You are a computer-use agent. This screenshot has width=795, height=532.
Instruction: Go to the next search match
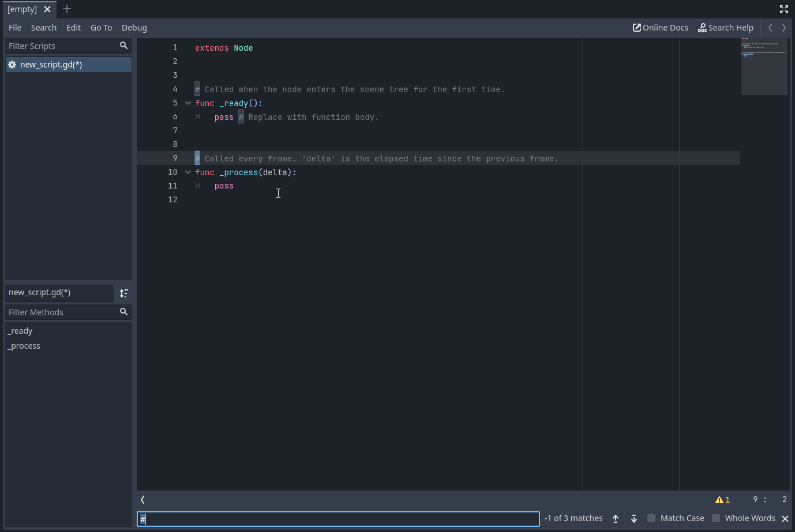coord(633,518)
